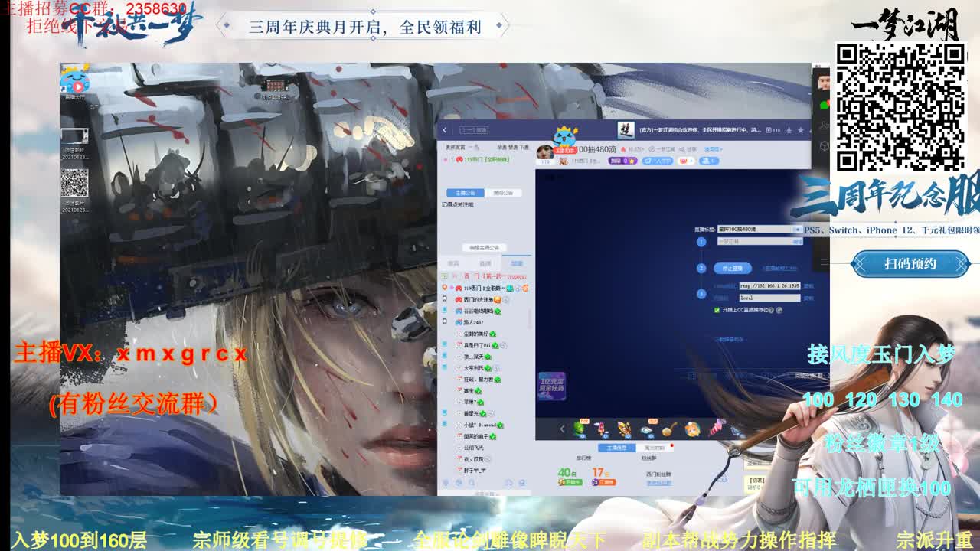Expand the blue dropdown after 分享
The width and height of the screenshot is (980, 551).
[x=713, y=149]
